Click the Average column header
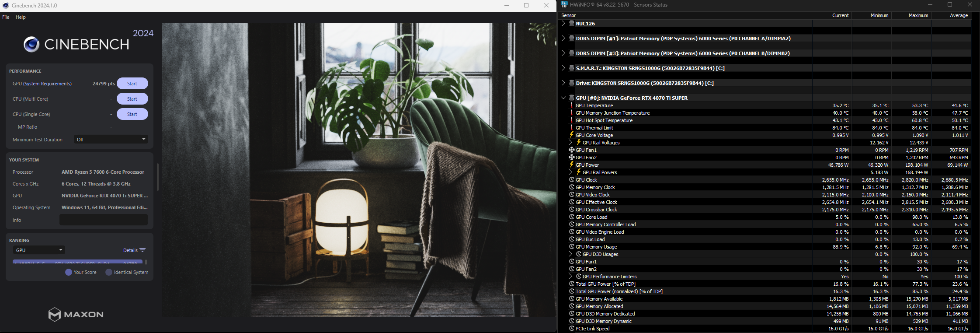 (x=951, y=15)
